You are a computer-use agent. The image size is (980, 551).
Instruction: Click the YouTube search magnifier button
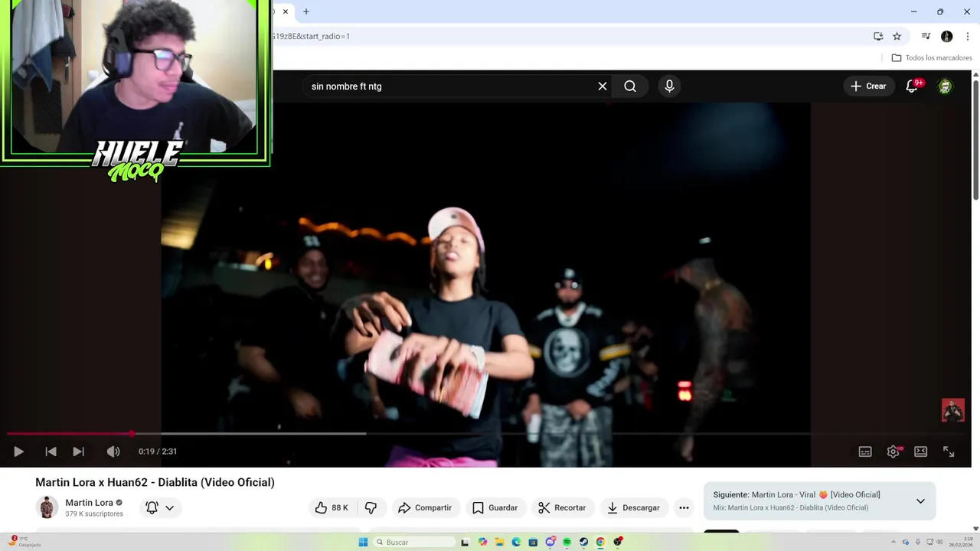[x=630, y=86]
